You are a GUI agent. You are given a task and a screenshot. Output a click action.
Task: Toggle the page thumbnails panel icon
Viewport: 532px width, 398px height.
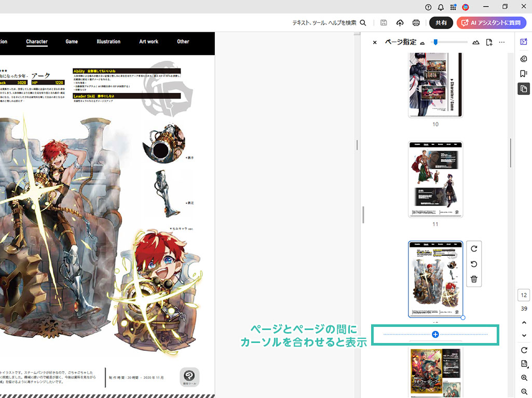point(524,89)
